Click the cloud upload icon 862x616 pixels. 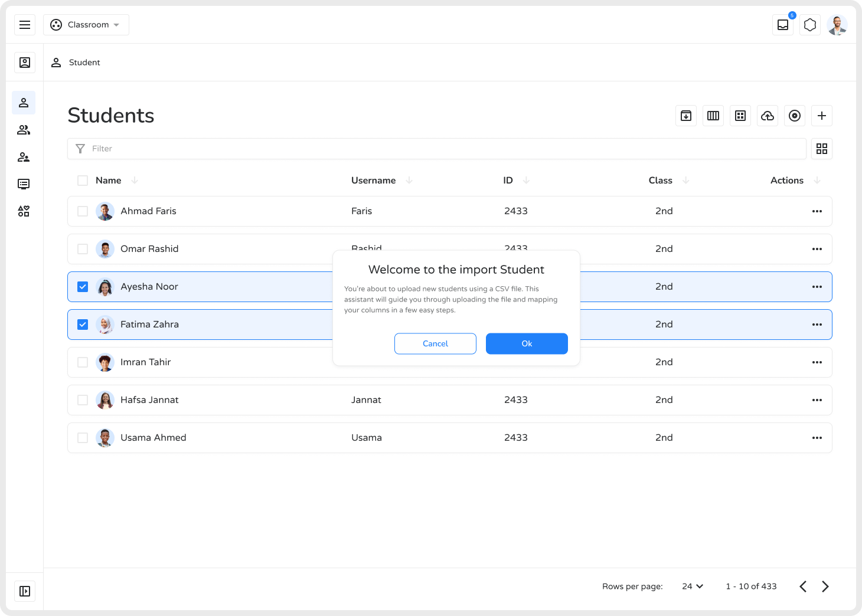[767, 116]
